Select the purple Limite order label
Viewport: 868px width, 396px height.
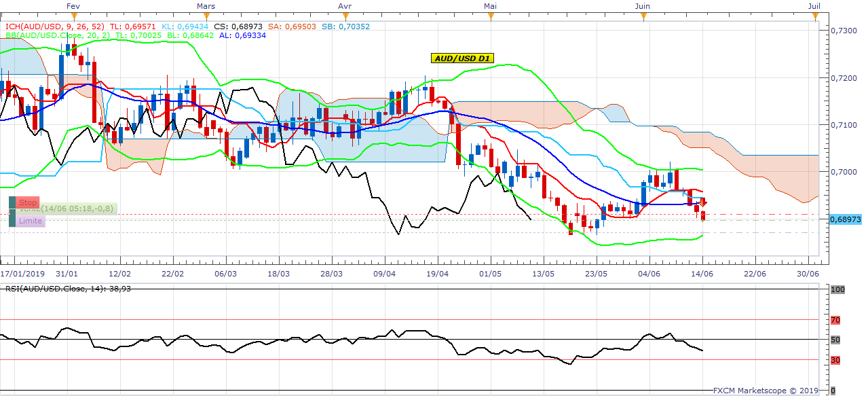tap(30, 221)
